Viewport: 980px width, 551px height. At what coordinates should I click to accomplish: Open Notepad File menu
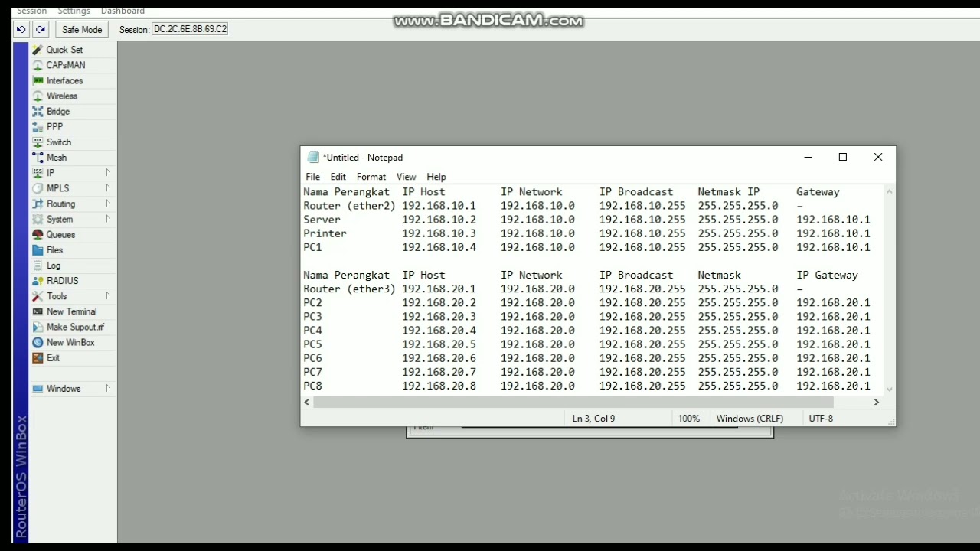pyautogui.click(x=313, y=177)
